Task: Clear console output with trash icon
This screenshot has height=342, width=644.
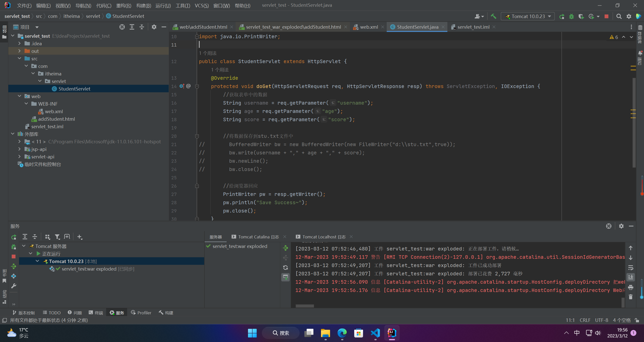Action: (631, 297)
